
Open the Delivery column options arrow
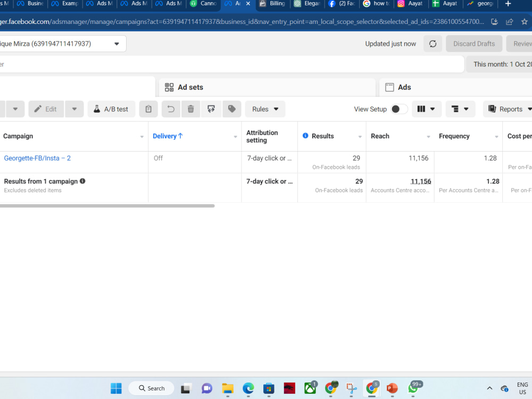[x=235, y=137]
